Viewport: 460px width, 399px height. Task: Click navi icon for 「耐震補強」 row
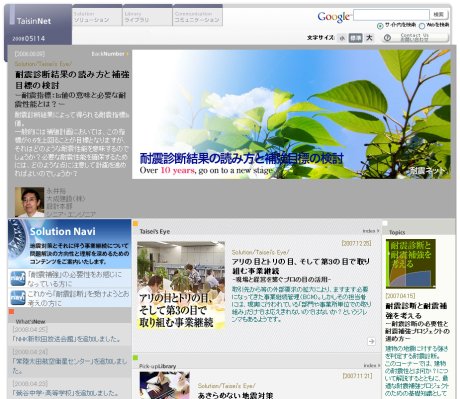[18, 279]
